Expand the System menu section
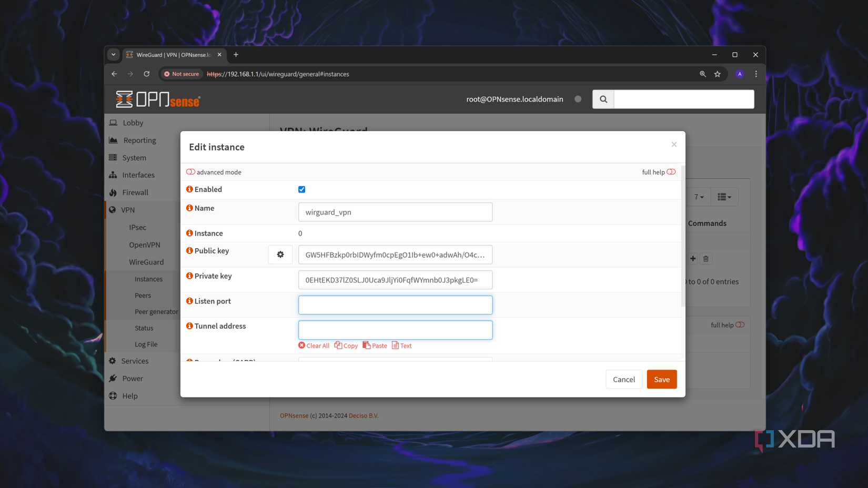868x488 pixels. click(134, 157)
